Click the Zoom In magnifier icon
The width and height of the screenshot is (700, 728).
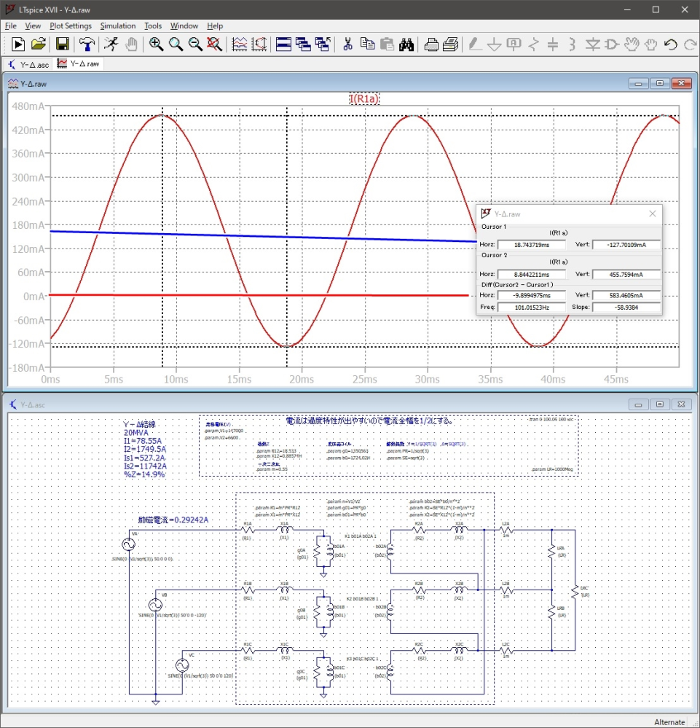(x=156, y=44)
